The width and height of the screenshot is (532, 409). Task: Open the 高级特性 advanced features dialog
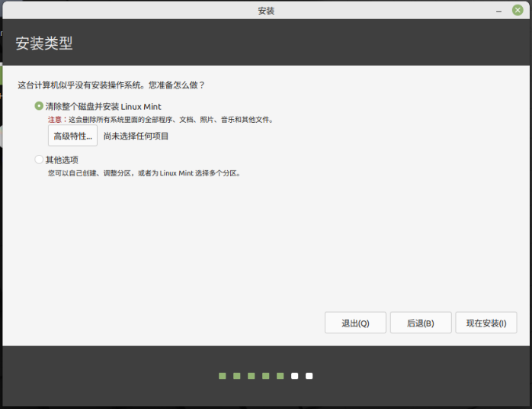[72, 136]
